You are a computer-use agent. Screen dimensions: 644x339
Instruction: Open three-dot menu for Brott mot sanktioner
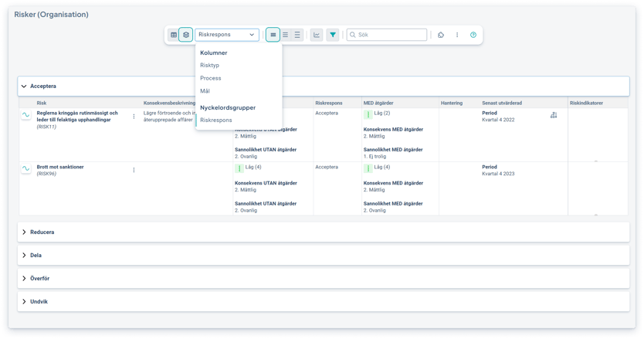(x=134, y=170)
